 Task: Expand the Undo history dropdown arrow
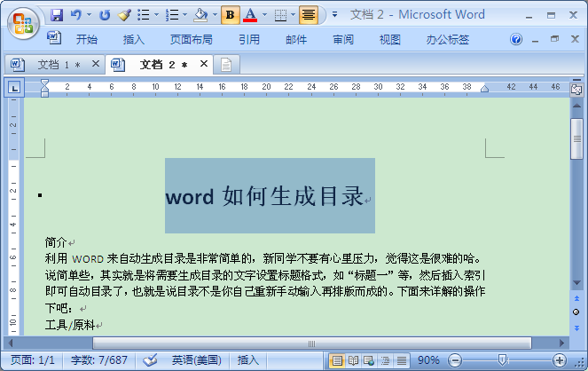(90, 15)
